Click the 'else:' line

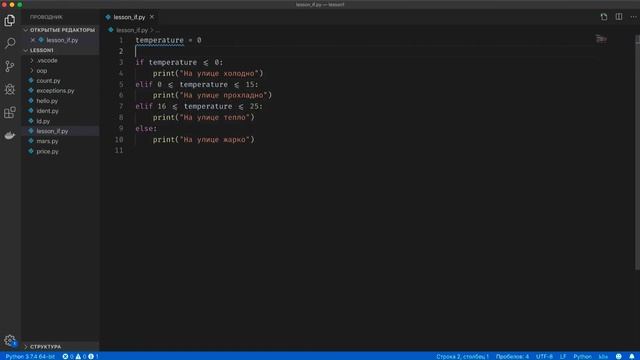pyautogui.click(x=146, y=128)
